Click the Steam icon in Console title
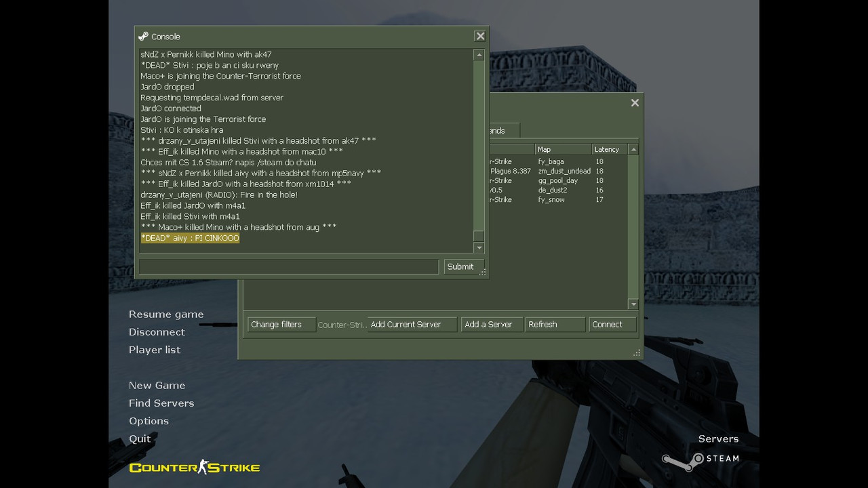 point(143,37)
